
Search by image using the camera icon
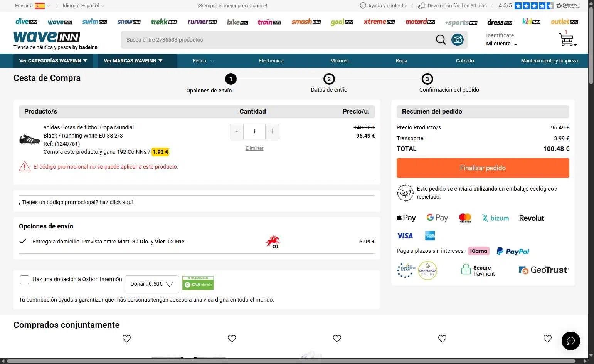tap(458, 40)
